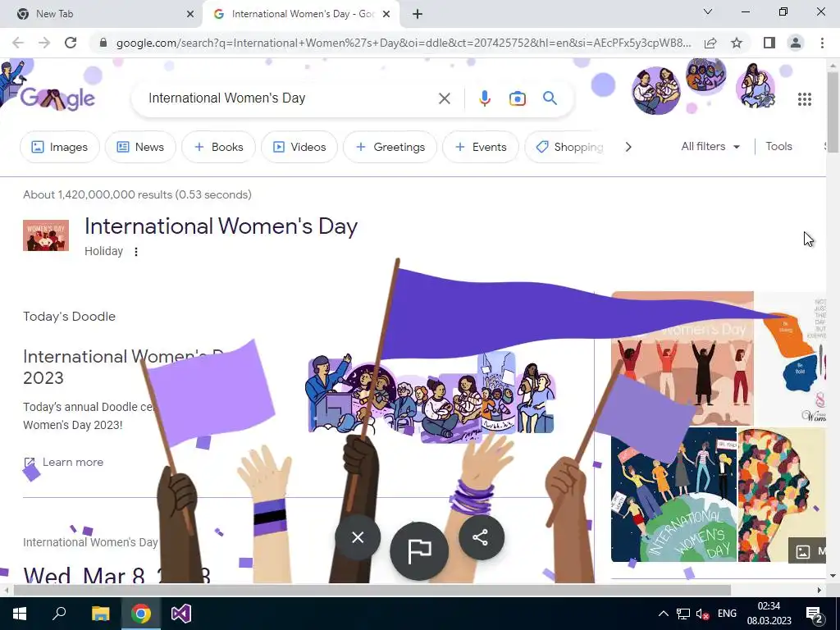Submit search with magnifier icon
This screenshot has height=630, width=840.
[550, 98]
